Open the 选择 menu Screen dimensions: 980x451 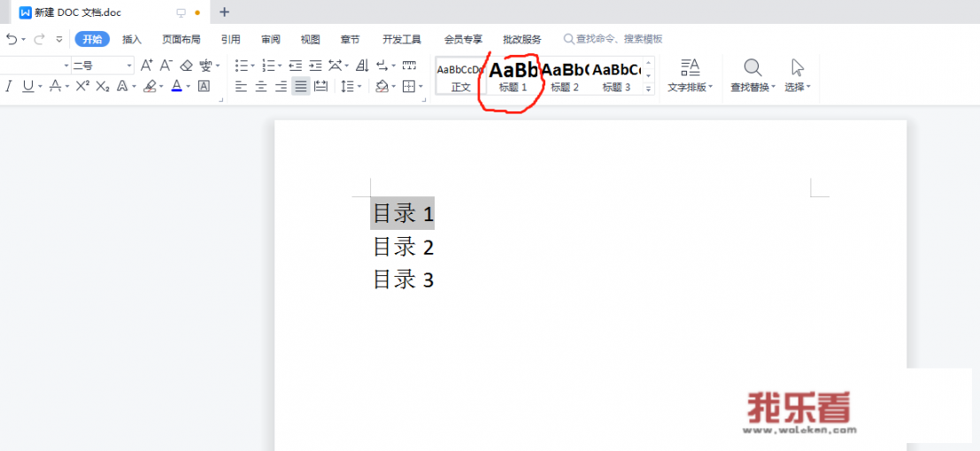pyautogui.click(x=798, y=76)
